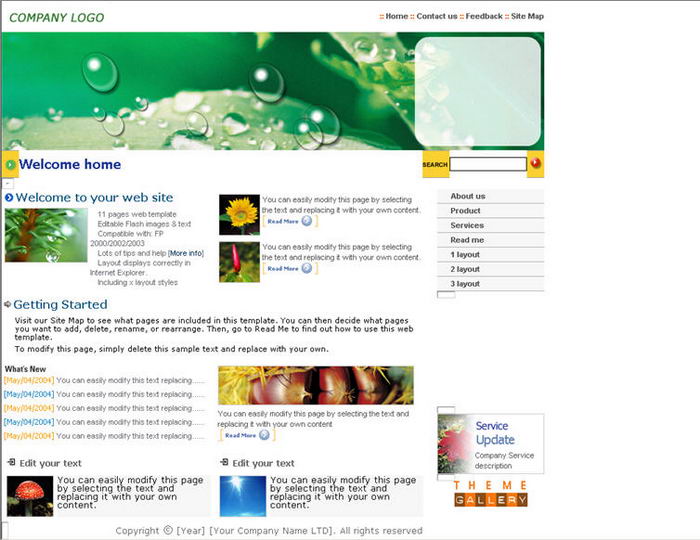Click the More info link
The width and height of the screenshot is (700, 540).
pyautogui.click(x=186, y=253)
